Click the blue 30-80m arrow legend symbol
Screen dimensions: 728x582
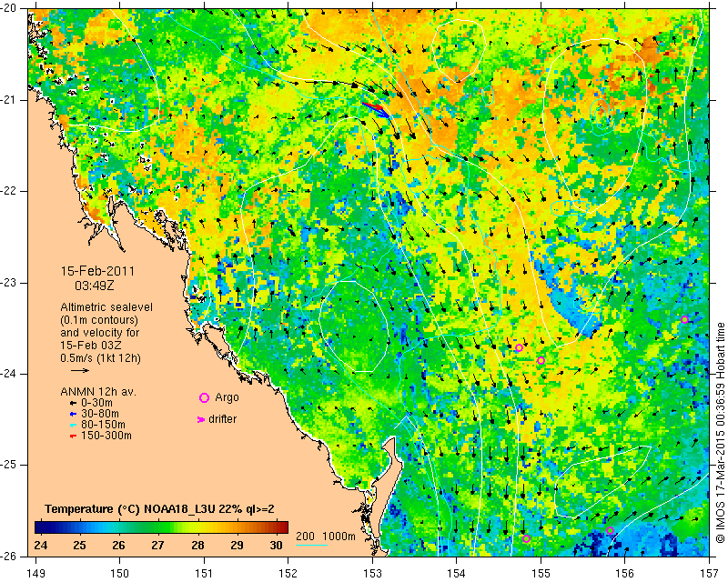73,414
